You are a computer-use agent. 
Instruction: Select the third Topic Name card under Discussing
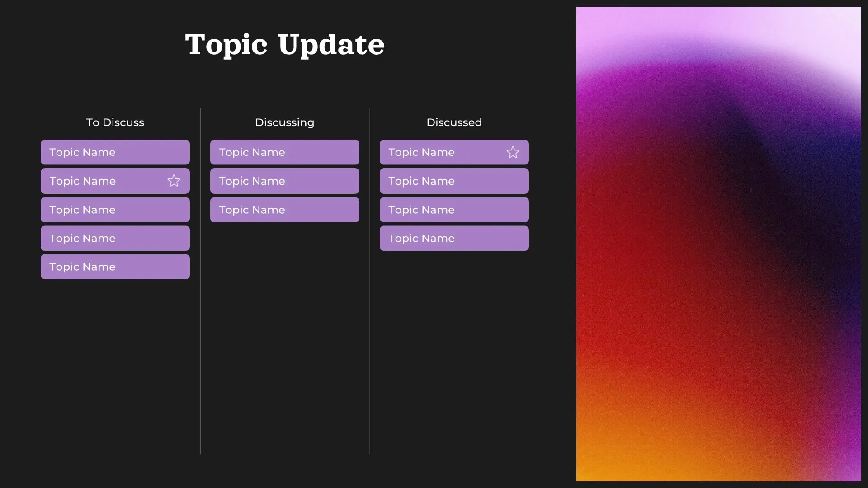point(284,210)
